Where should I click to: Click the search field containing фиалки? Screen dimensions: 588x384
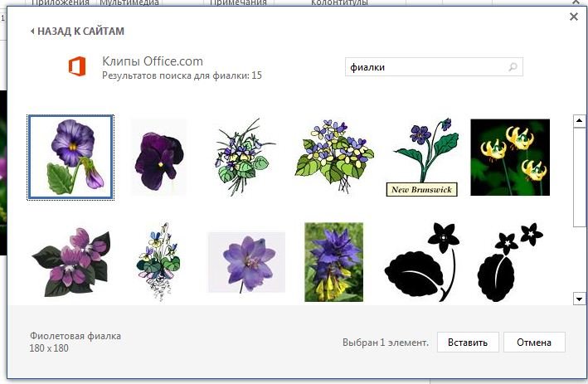point(423,67)
